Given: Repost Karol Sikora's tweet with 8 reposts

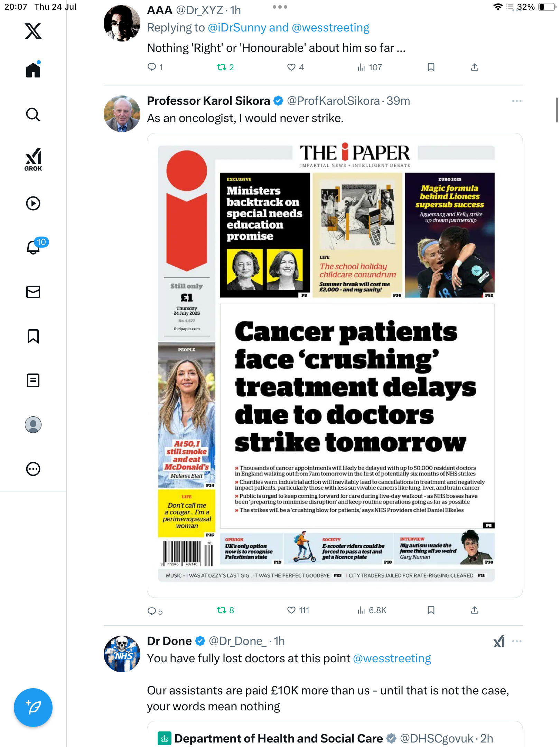Looking at the screenshot, I should point(225,610).
